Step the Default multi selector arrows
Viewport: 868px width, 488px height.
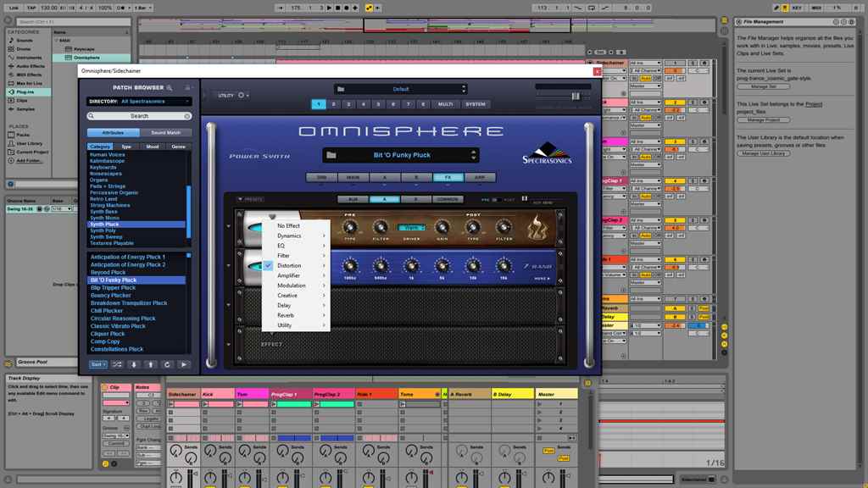464,89
